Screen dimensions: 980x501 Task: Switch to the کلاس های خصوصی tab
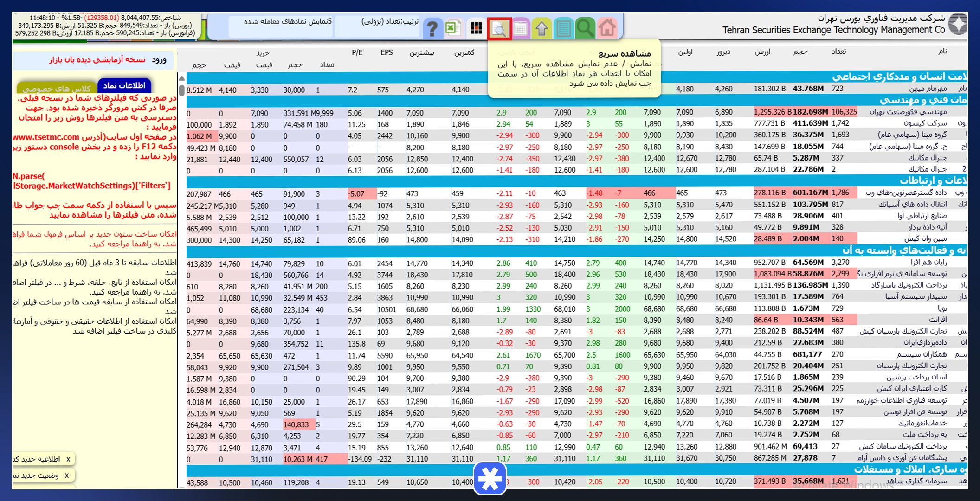pyautogui.click(x=57, y=88)
